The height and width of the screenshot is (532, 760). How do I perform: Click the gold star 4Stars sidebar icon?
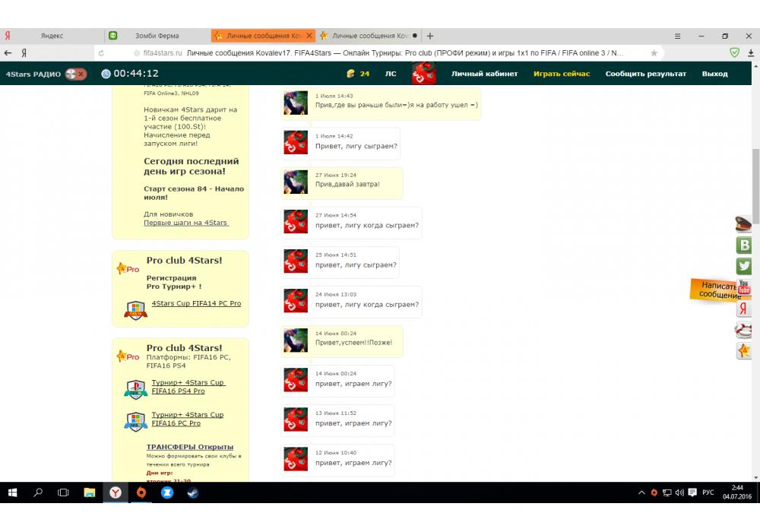pyautogui.click(x=744, y=351)
